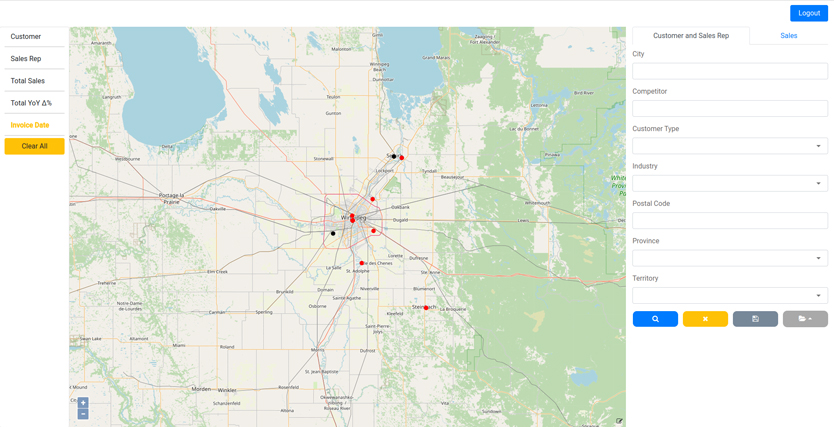Image resolution: width=834 pixels, height=427 pixels.
Task: Zoom out the map with minus button
Action: click(83, 414)
